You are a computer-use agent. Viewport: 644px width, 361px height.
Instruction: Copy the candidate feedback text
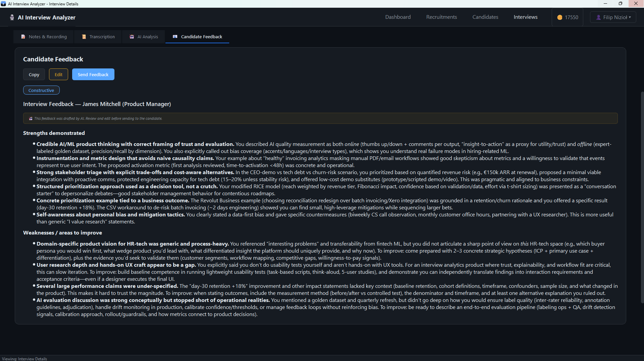(x=34, y=74)
